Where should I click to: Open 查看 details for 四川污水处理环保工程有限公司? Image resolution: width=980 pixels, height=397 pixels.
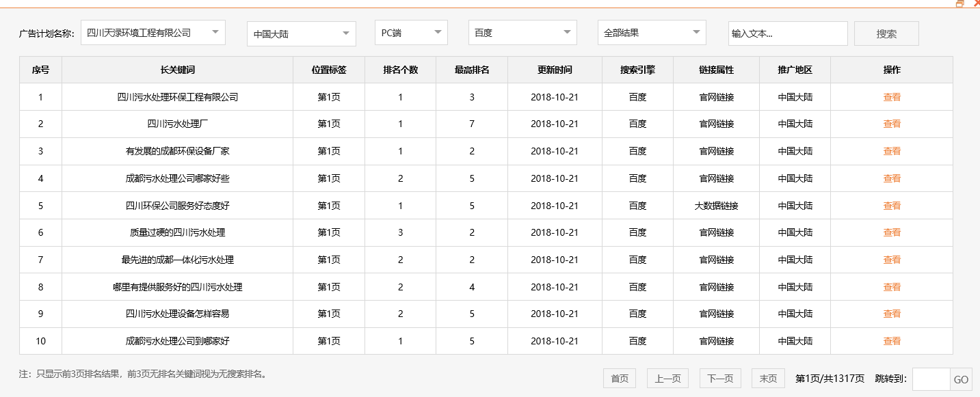point(892,96)
